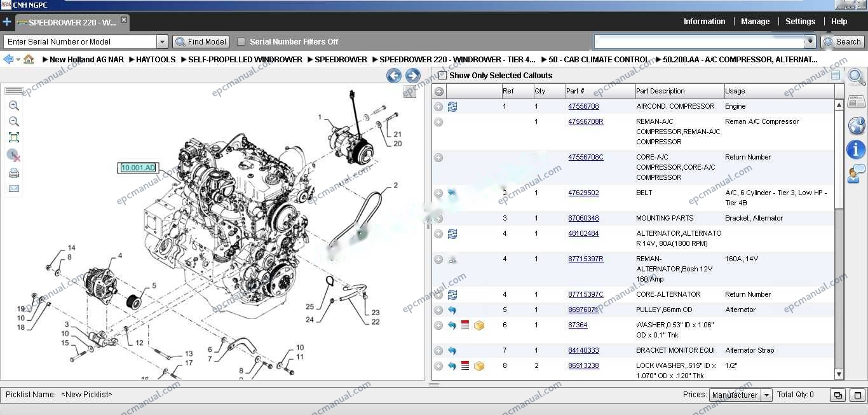The width and height of the screenshot is (868, 415).
Task: Click the home icon in breadcrumb
Action: (x=29, y=59)
